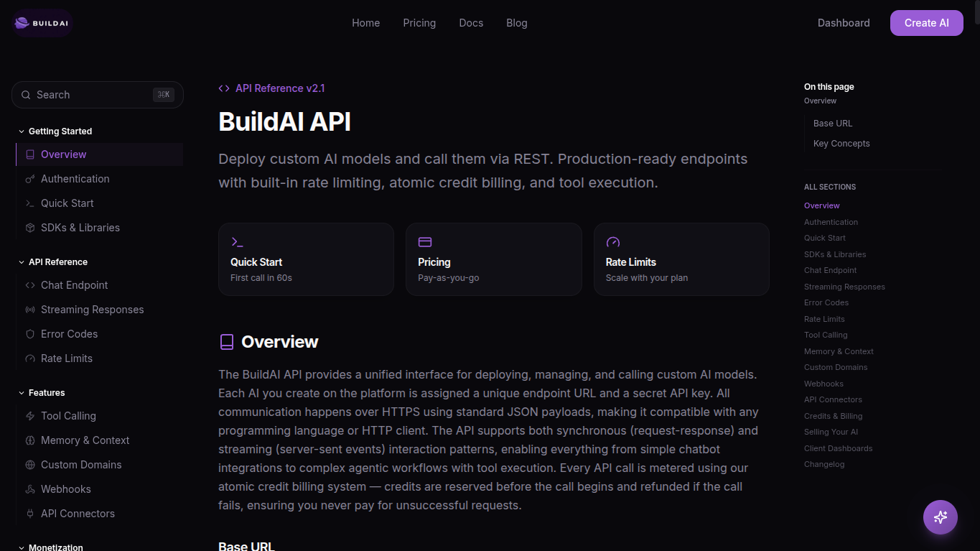The width and height of the screenshot is (980, 551).
Task: Collapse the Features sidebar section
Action: 41,393
